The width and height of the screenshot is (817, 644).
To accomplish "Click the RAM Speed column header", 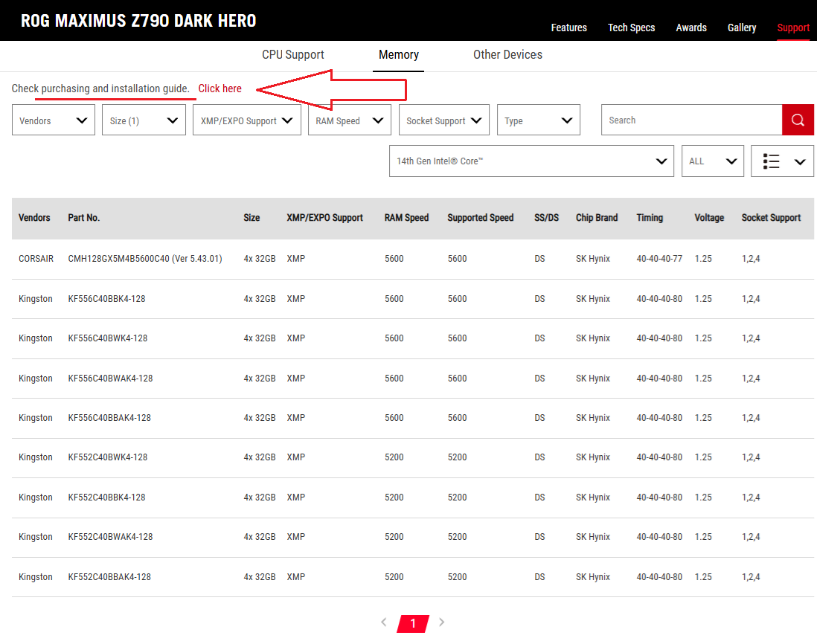I will [406, 218].
